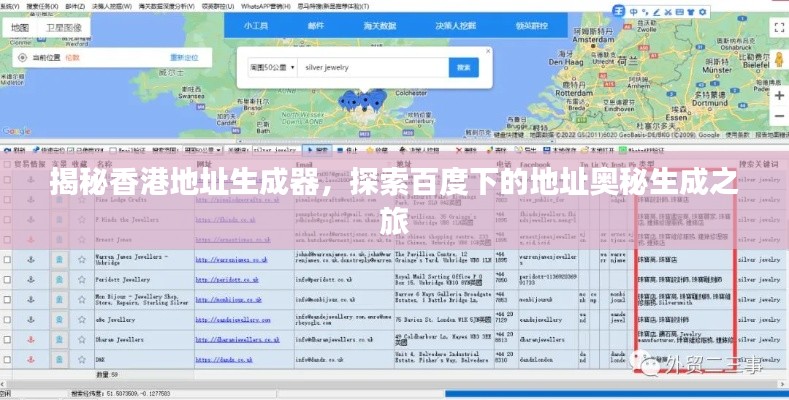This screenshot has width=789, height=400.
Task: Click the silver jewelry map search field
Action: coord(373,67)
